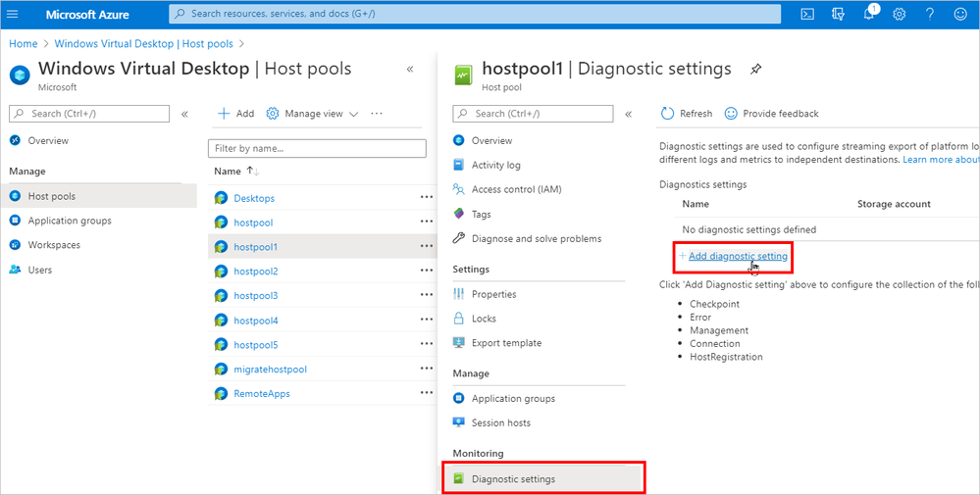Image resolution: width=980 pixels, height=495 pixels.
Task: Open Directory and subscription filter icon
Action: pyautogui.click(x=838, y=14)
